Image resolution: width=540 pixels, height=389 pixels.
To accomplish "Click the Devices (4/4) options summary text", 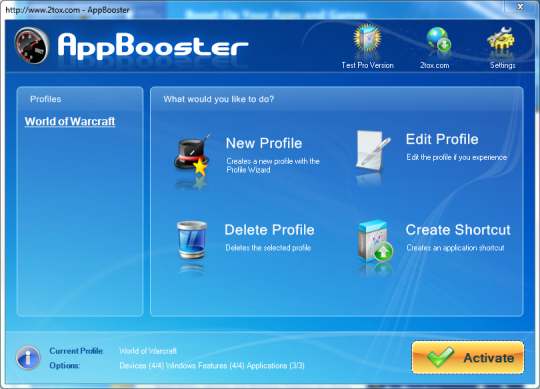I will pyautogui.click(x=212, y=365).
